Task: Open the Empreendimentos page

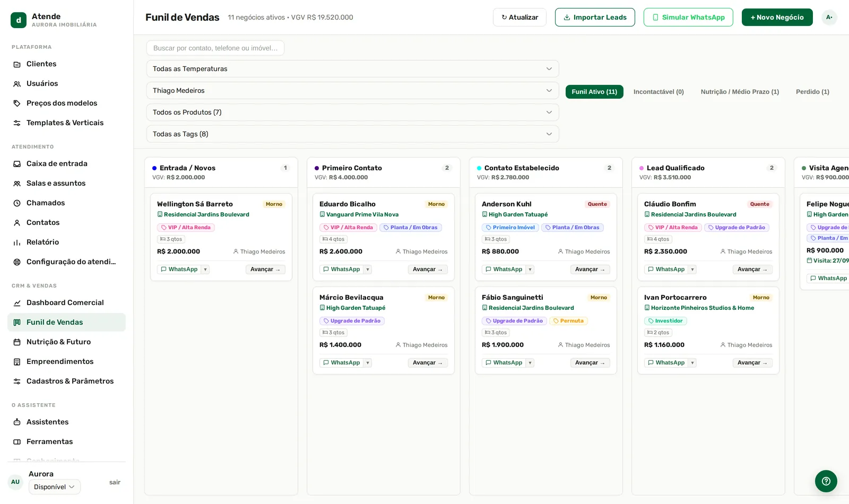Action: click(x=66, y=361)
